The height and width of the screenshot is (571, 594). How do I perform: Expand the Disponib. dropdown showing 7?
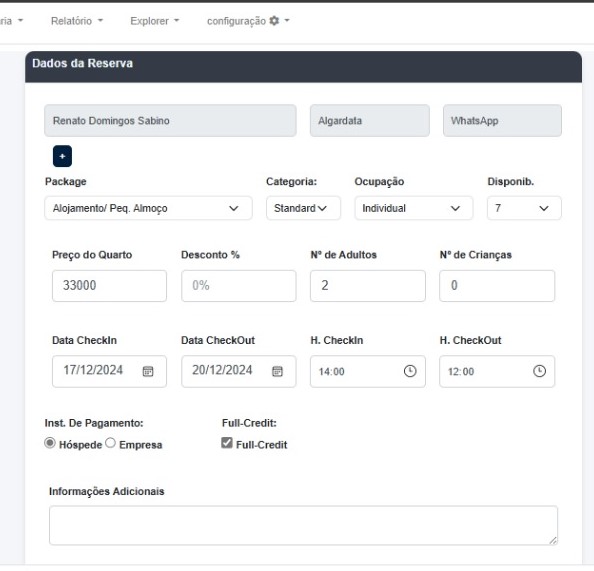pos(524,208)
